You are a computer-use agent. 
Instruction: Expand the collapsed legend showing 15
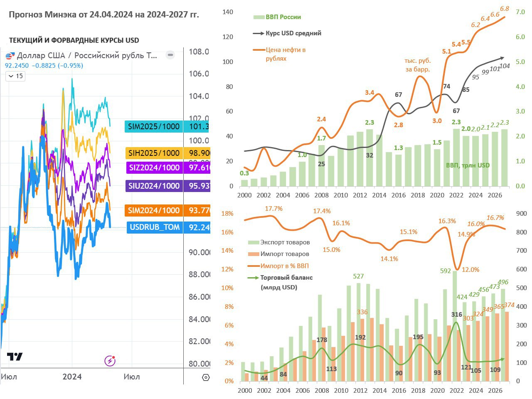pos(15,76)
